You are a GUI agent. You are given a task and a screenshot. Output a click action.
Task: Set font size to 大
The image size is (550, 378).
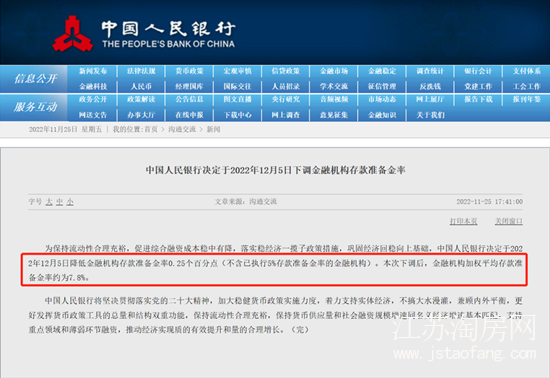[x=49, y=202]
